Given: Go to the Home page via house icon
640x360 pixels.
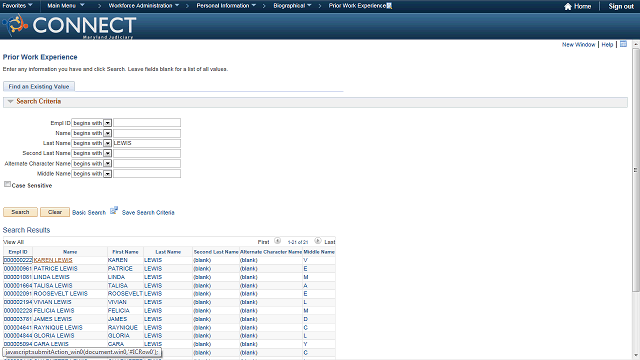Looking at the screenshot, I should (568, 6).
